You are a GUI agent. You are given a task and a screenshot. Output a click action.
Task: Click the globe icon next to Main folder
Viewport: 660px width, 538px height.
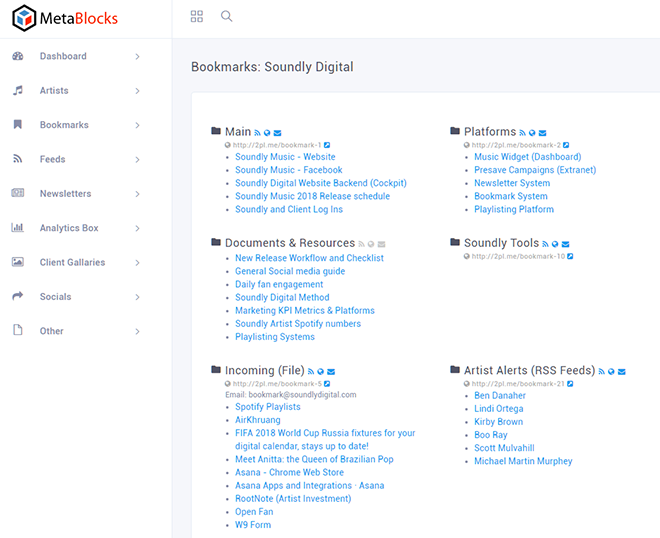point(267,133)
